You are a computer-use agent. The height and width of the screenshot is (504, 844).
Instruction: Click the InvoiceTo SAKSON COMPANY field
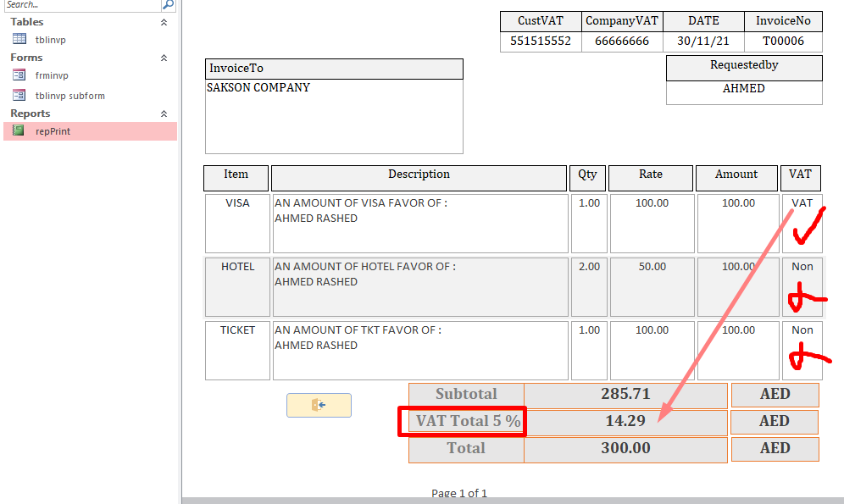334,116
